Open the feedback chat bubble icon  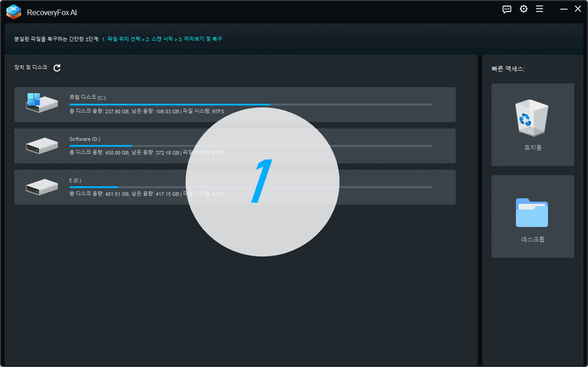coord(507,9)
